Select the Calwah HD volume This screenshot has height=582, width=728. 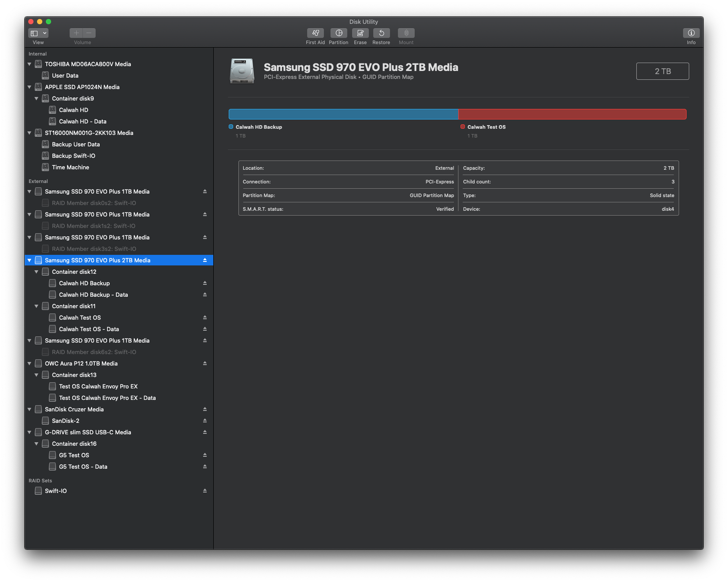pyautogui.click(x=119, y=110)
